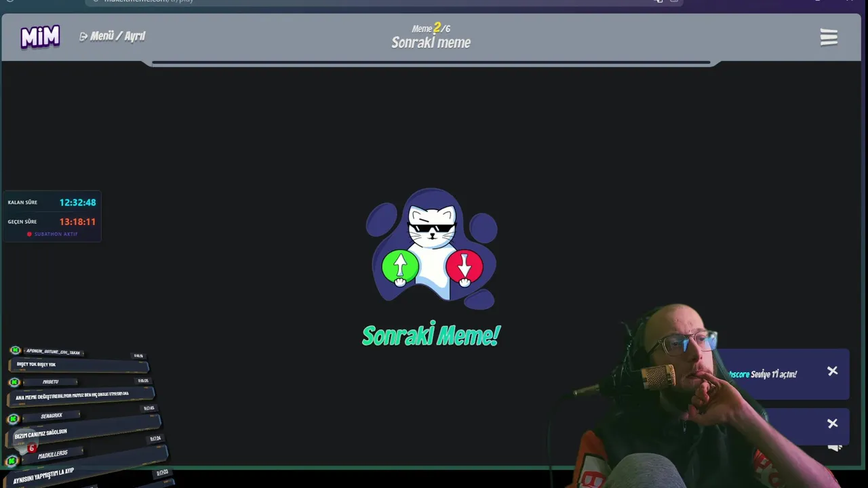Click the round progress bar under the header

(431, 62)
